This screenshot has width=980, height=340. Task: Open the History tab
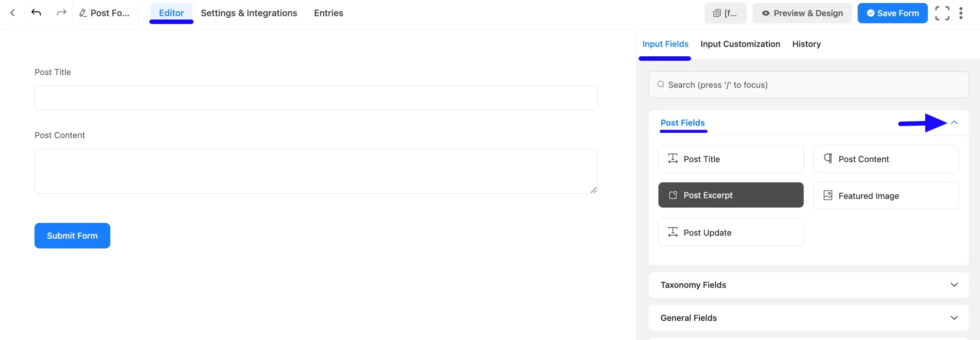[x=806, y=44]
